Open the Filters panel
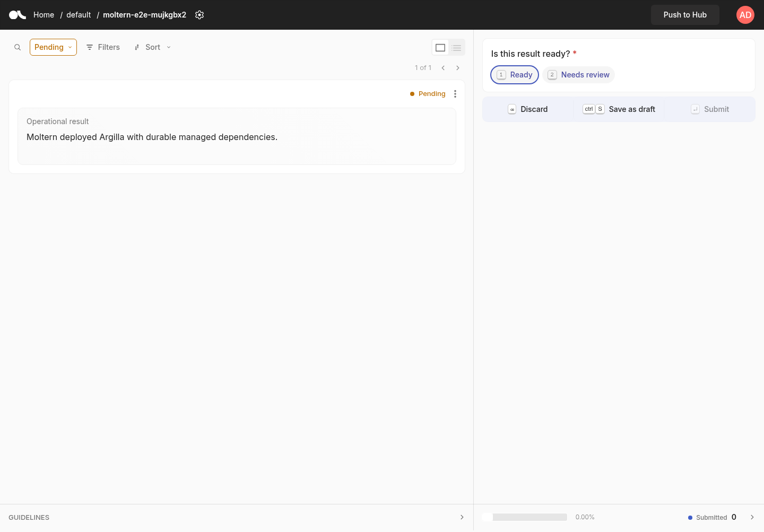Image resolution: width=764 pixels, height=532 pixels. (103, 47)
